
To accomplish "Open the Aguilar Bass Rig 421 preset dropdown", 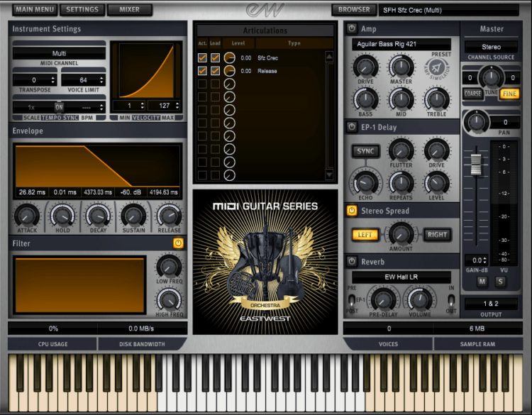I will pyautogui.click(x=401, y=45).
